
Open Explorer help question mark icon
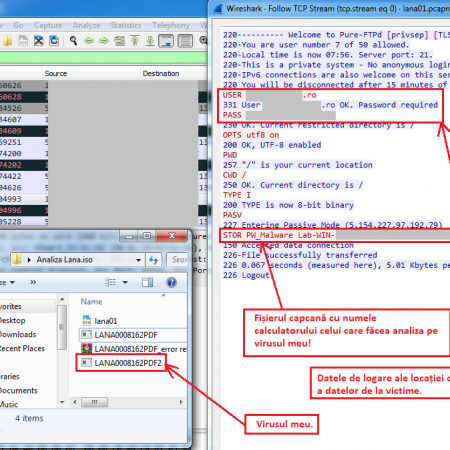click(171, 283)
